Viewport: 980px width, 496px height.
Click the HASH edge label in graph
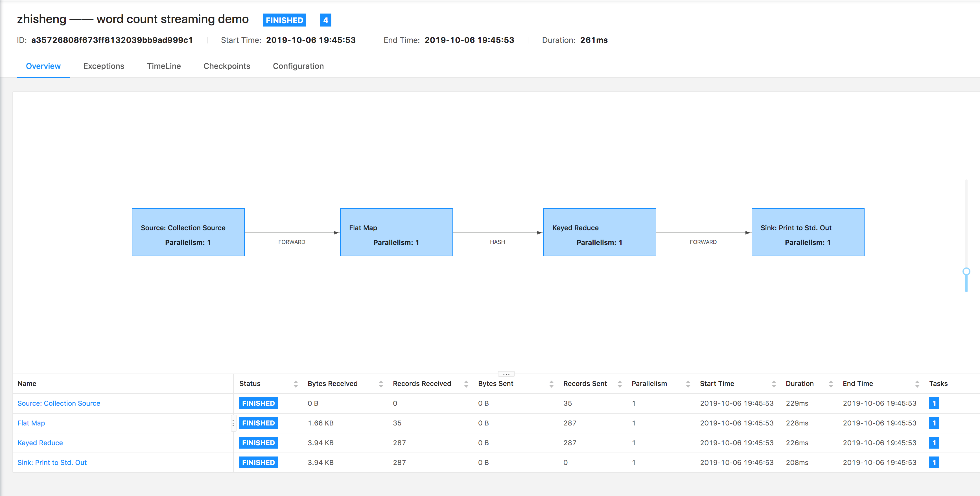pos(498,242)
